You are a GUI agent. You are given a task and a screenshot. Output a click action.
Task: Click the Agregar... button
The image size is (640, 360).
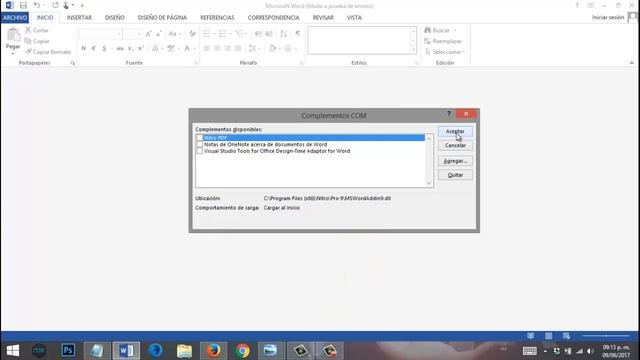455,161
